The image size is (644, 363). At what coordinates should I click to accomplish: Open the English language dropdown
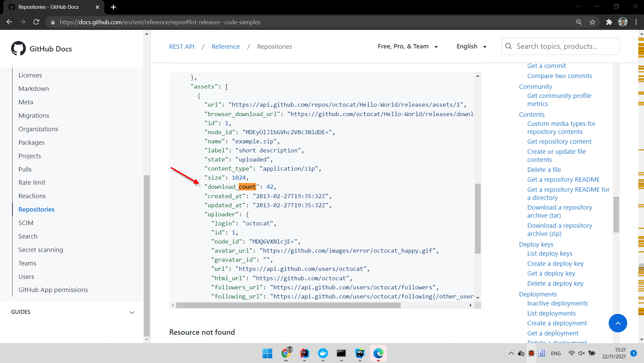(x=472, y=46)
